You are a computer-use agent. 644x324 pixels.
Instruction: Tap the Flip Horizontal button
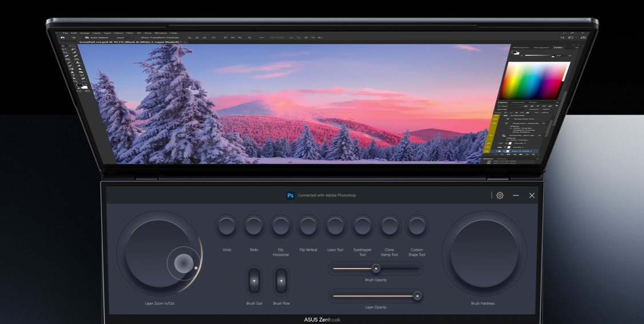(281, 226)
